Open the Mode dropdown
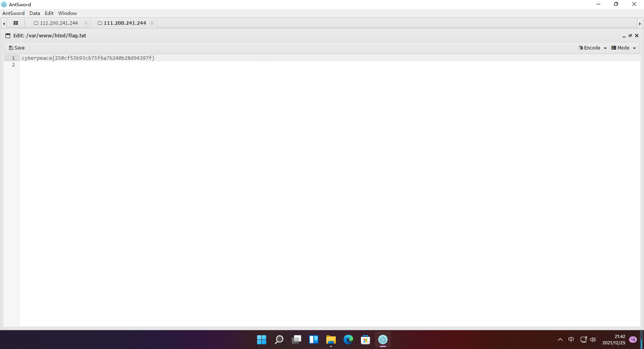This screenshot has width=644, height=349. coord(624,48)
